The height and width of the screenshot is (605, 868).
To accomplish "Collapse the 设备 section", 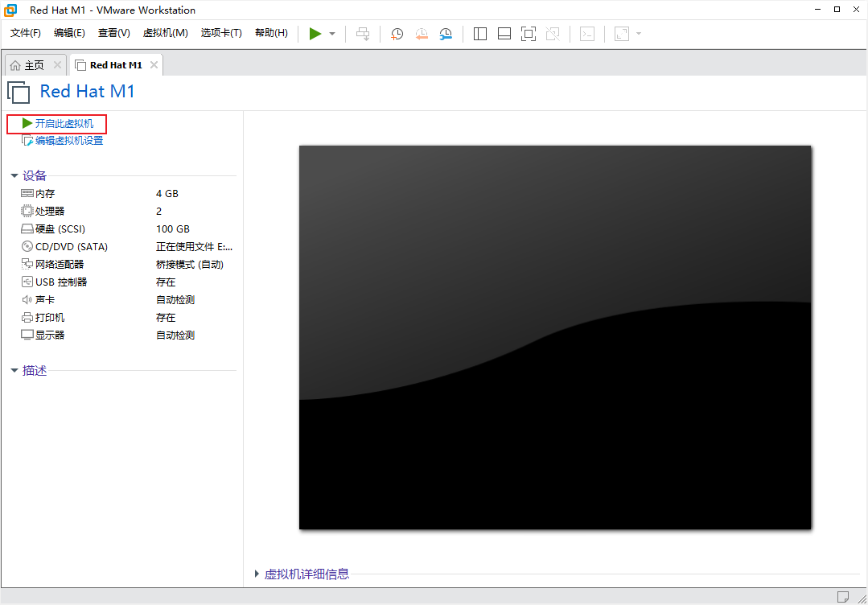I will click(14, 175).
